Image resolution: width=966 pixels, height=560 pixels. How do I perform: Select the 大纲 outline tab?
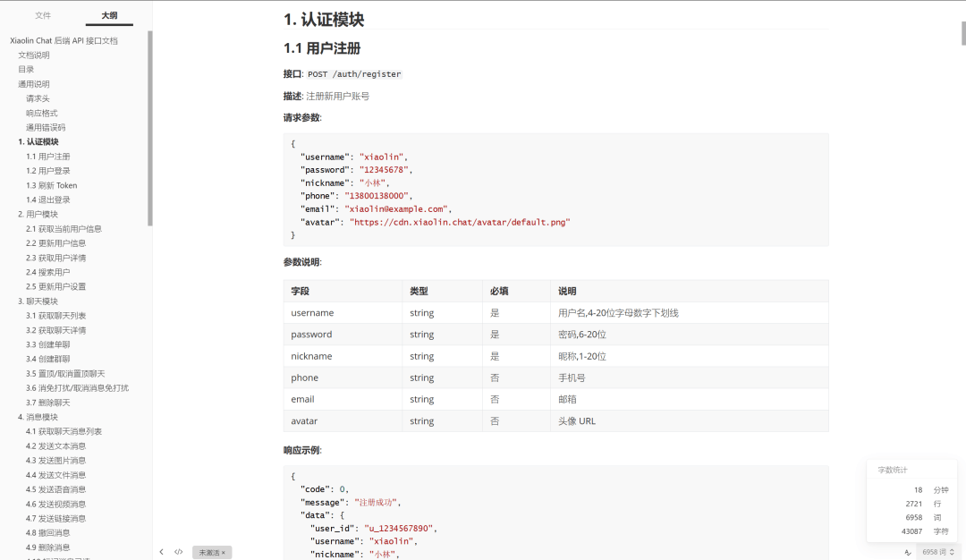[x=109, y=15]
